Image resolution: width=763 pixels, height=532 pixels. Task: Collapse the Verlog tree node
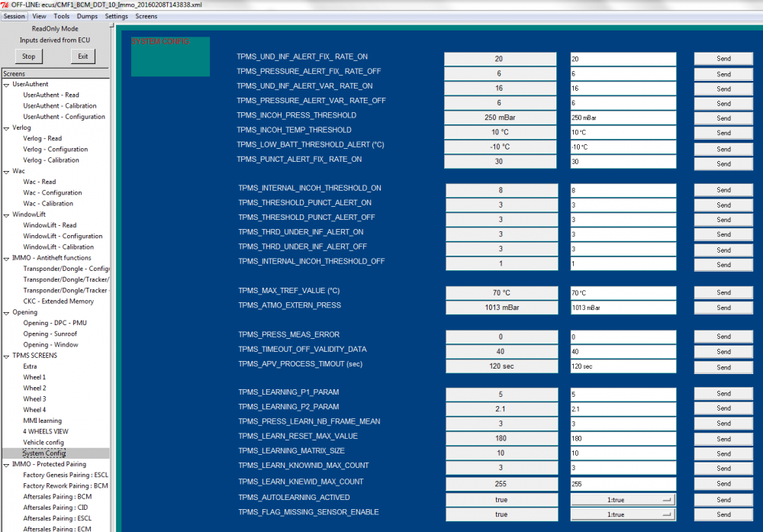(x=6, y=128)
